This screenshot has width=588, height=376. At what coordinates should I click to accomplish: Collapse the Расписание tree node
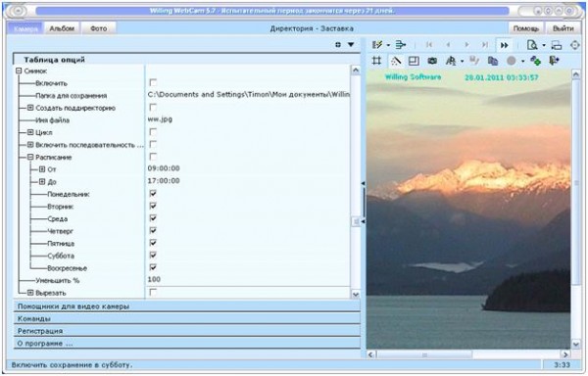click(x=30, y=157)
